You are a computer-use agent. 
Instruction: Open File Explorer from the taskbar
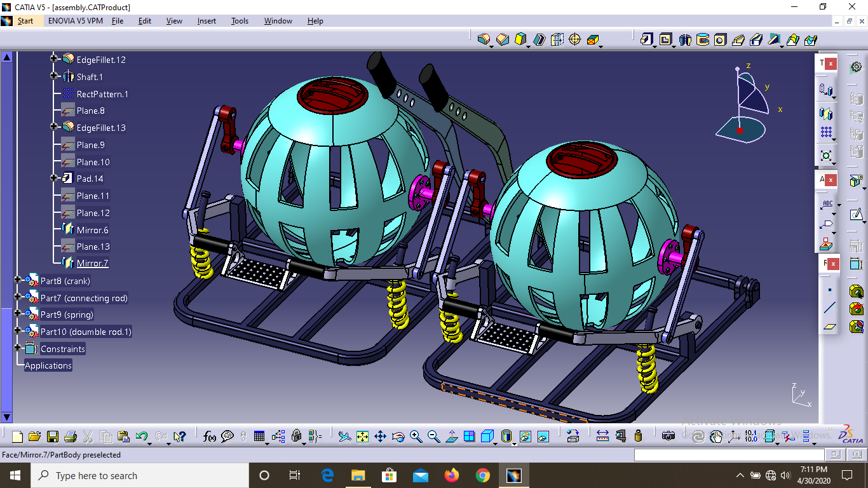(358, 475)
